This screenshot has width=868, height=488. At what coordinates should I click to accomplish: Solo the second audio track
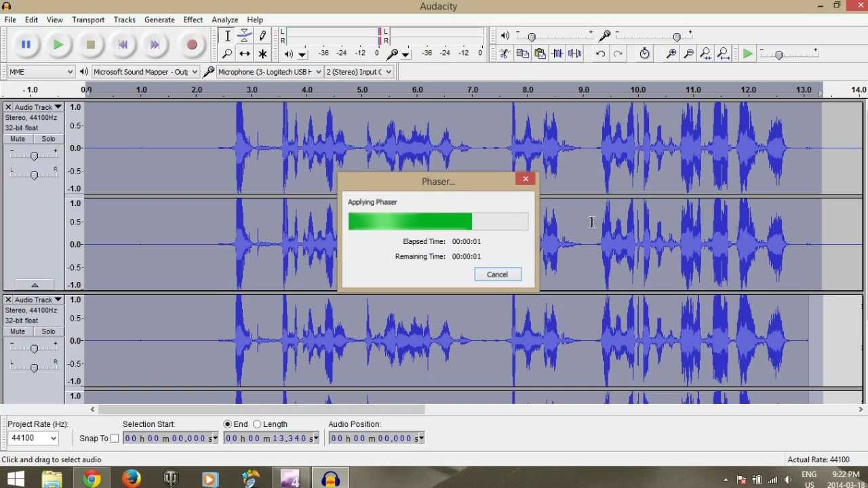click(x=48, y=331)
